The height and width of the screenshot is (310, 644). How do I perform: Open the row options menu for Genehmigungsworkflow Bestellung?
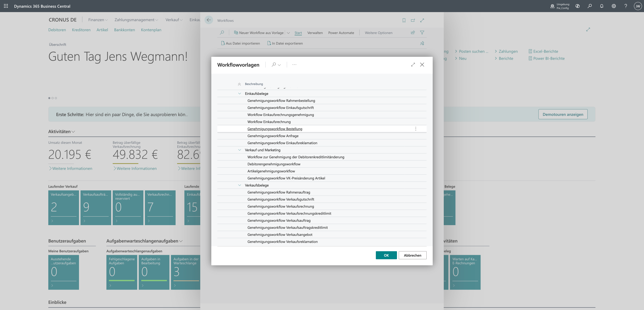tap(416, 129)
